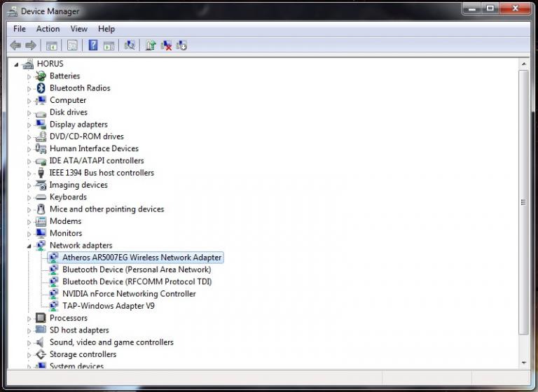
Task: Click Scan for hardware changes toolbar icon
Action: (x=130, y=45)
